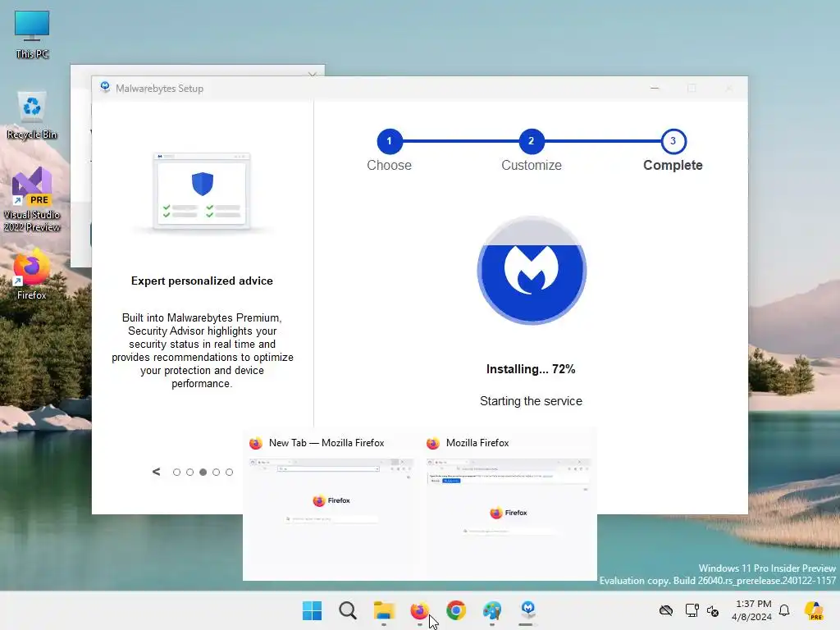This screenshot has width=840, height=630.
Task: Click the large Malwarebytes install progress logo
Action: pyautogui.click(x=532, y=270)
